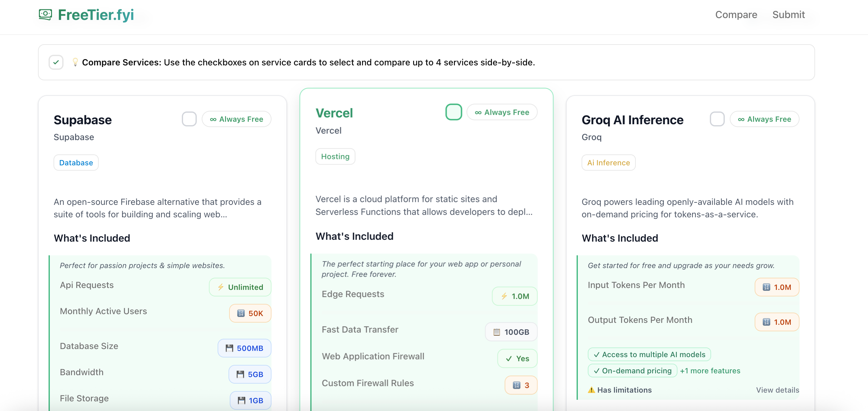Click the Supabase description text
This screenshot has height=411, width=868.
tap(157, 208)
